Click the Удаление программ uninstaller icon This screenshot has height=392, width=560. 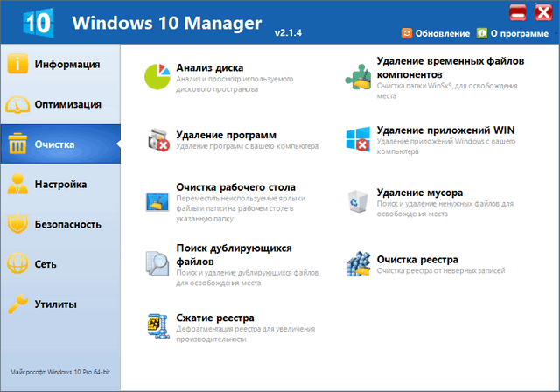(157, 140)
